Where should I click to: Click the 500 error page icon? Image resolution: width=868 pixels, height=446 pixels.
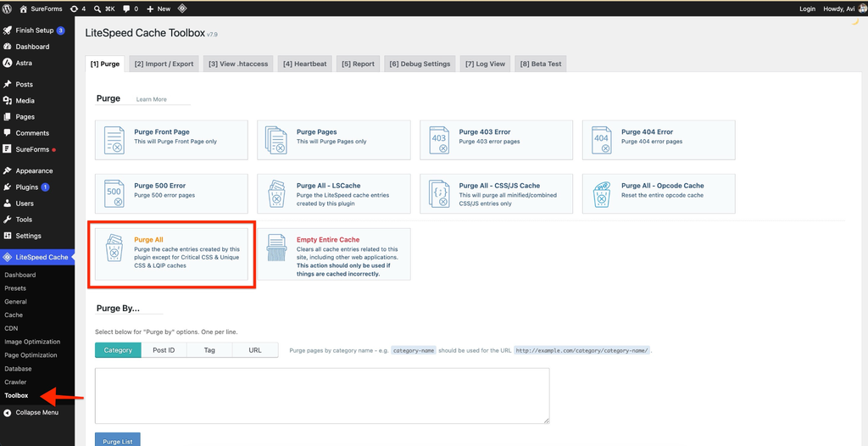[114, 194]
